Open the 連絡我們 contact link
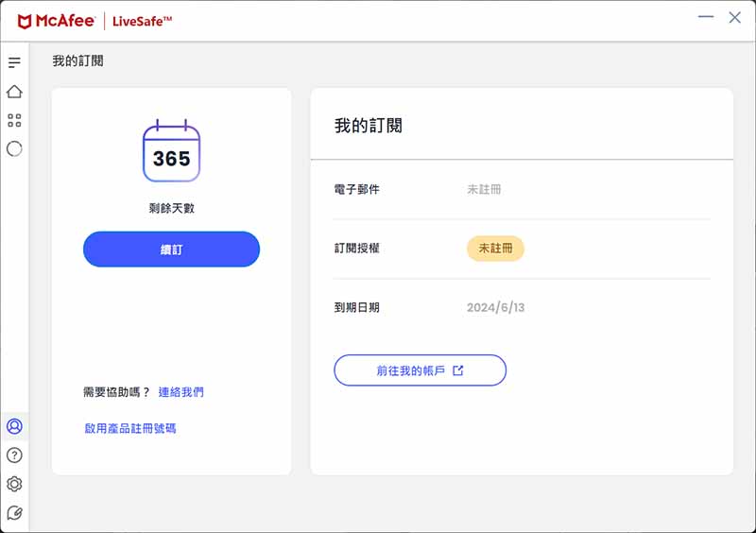756x533 pixels. (x=180, y=391)
